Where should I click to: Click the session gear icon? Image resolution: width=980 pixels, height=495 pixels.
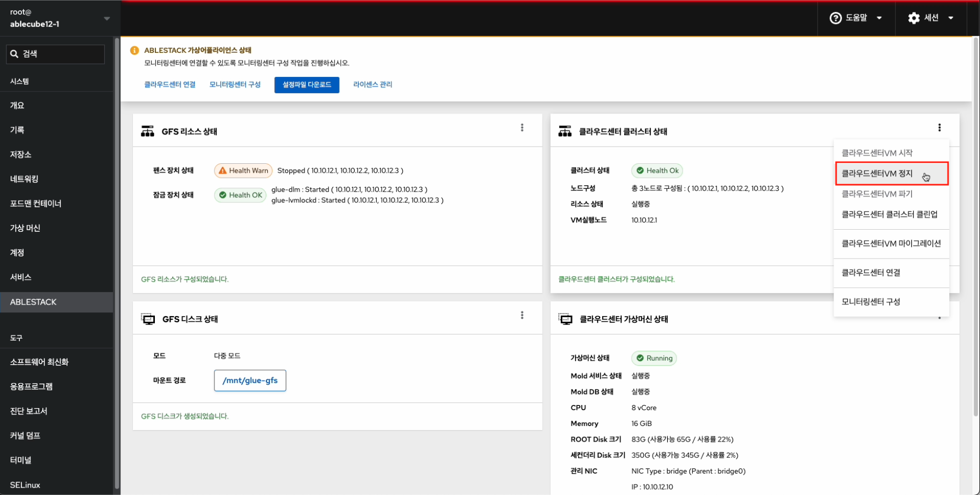pyautogui.click(x=914, y=18)
